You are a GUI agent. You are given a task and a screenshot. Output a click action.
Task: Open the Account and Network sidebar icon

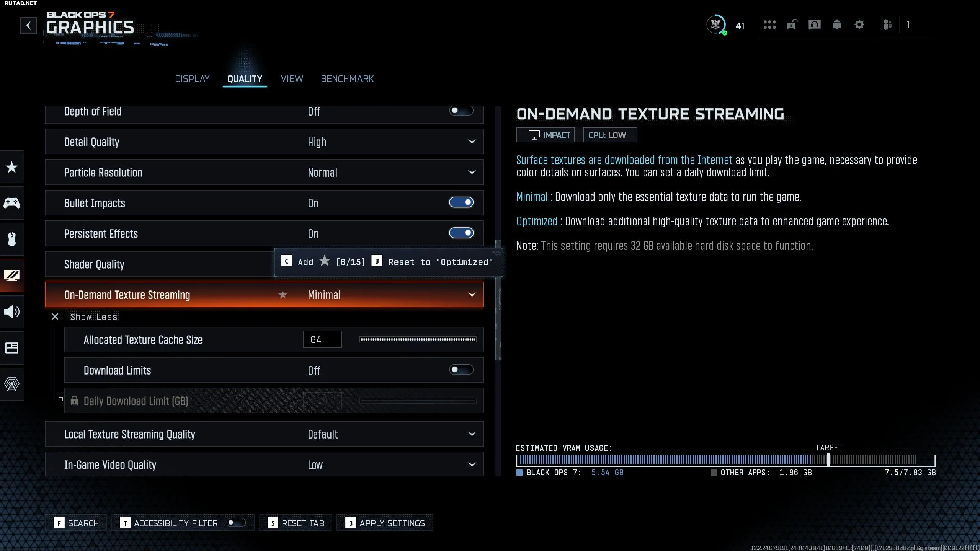[12, 384]
